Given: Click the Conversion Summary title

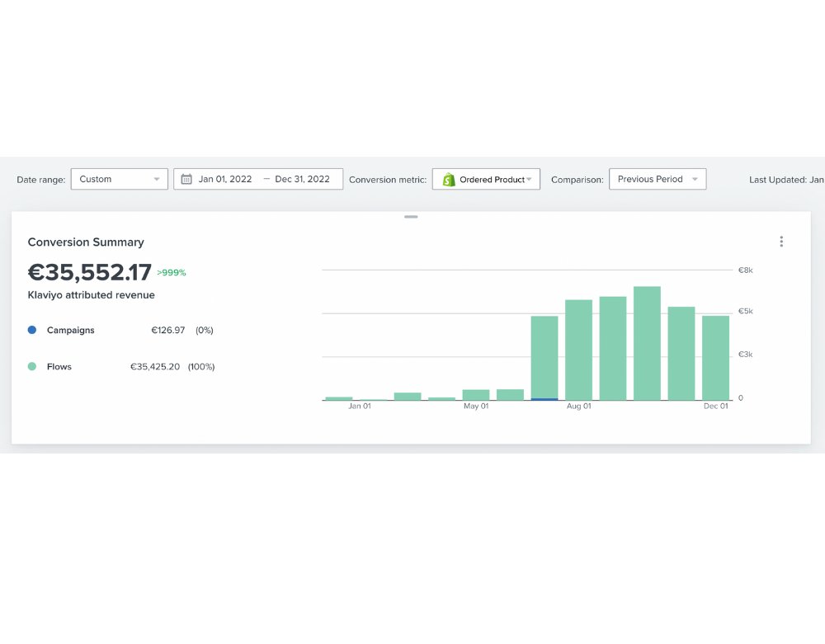Looking at the screenshot, I should [x=86, y=242].
